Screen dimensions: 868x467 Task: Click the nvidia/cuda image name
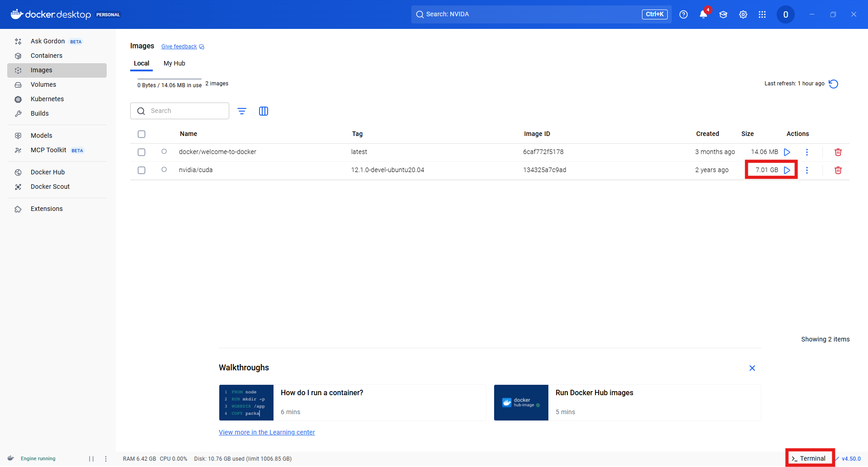[196, 170]
